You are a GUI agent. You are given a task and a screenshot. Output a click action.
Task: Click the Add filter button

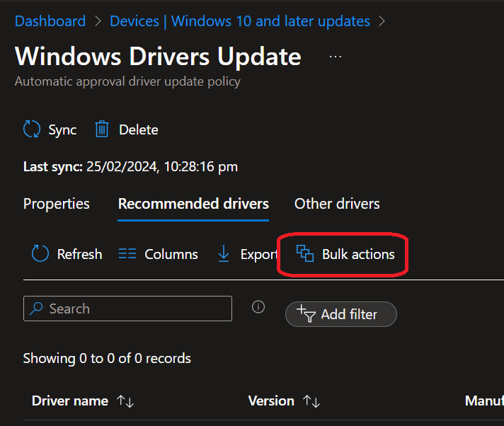tap(341, 314)
